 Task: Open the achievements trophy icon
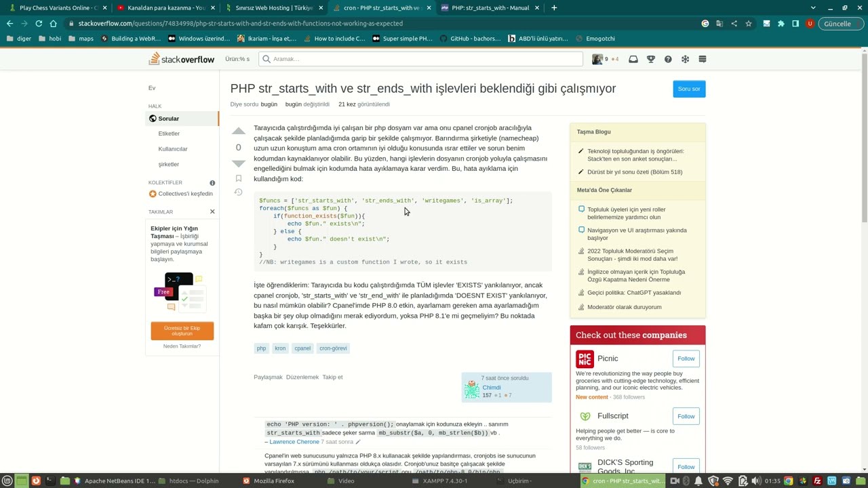(651, 59)
